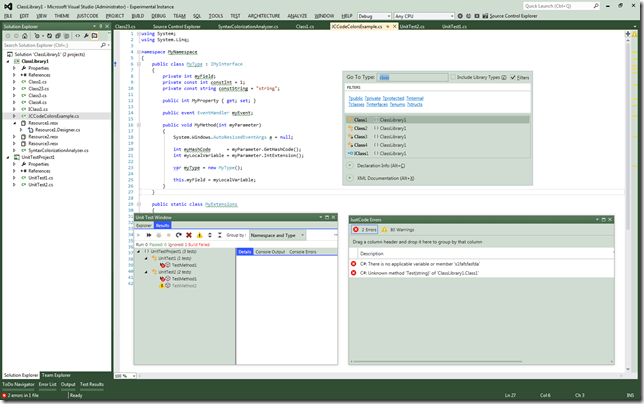Select Class2 icon in Go To Type results
This screenshot has height=404, width=644.
click(349, 127)
